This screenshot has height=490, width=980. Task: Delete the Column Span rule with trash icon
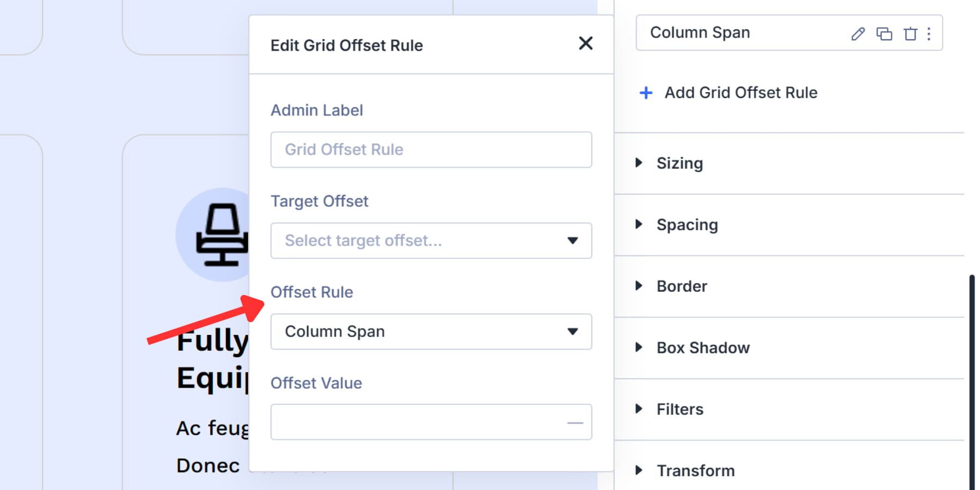(911, 34)
